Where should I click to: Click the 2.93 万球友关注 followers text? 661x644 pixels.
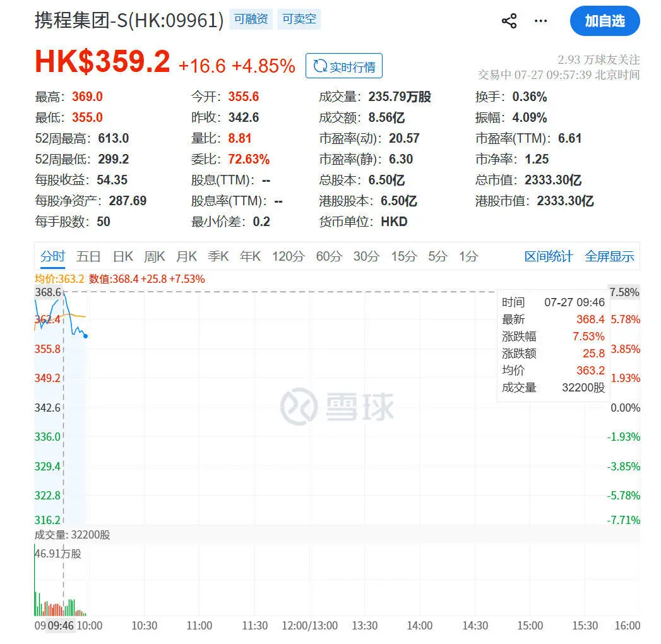pyautogui.click(x=598, y=59)
